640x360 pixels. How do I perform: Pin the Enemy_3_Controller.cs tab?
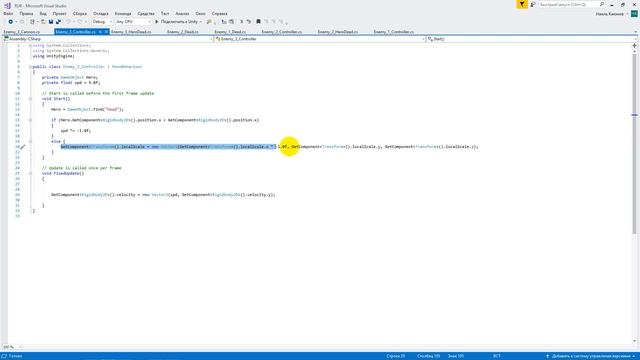(x=100, y=31)
